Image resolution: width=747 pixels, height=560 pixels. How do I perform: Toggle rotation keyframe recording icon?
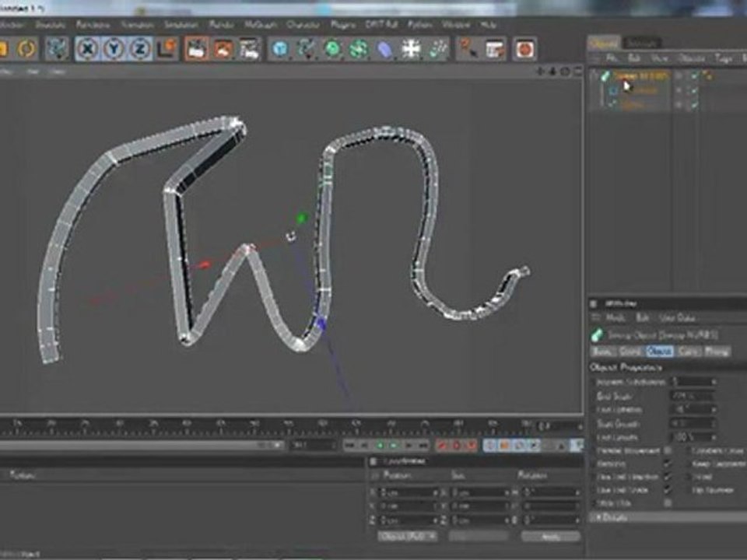519,445
